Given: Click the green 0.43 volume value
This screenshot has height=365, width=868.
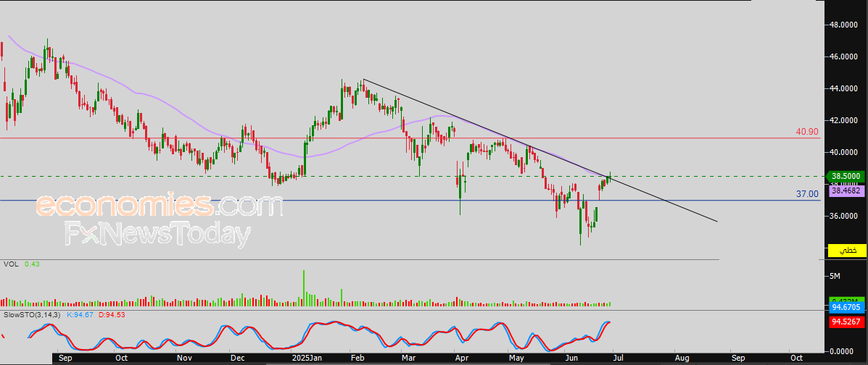Looking at the screenshot, I should point(32,264).
